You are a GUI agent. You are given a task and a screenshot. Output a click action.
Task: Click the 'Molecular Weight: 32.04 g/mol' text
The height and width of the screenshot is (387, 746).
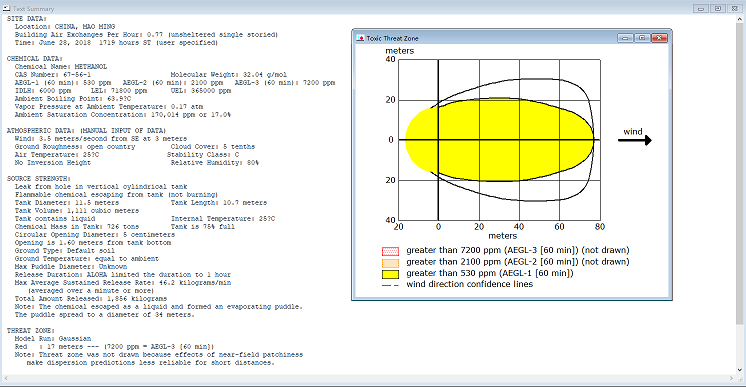click(229, 75)
